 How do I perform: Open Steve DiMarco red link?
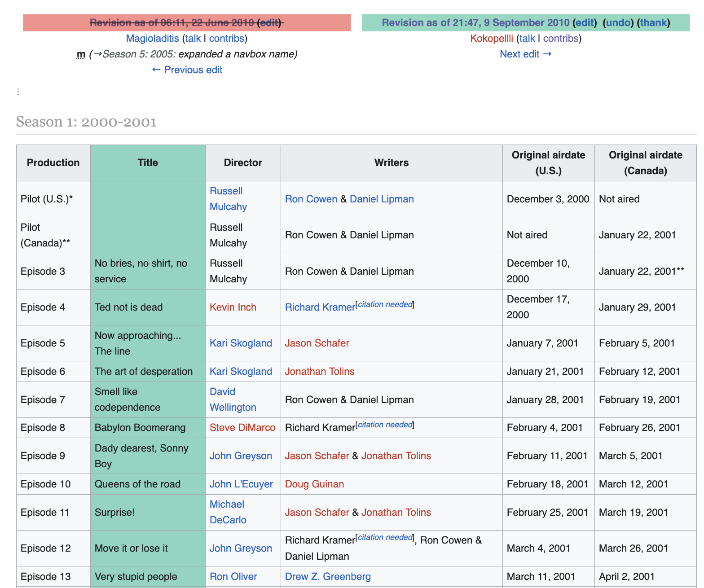(x=242, y=428)
